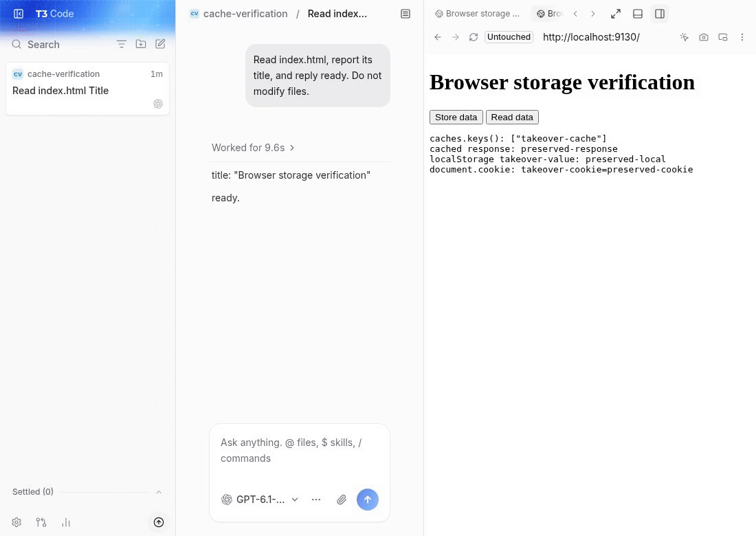
Task: Switch to the 'Browser storage ...' tab
Action: 478,14
